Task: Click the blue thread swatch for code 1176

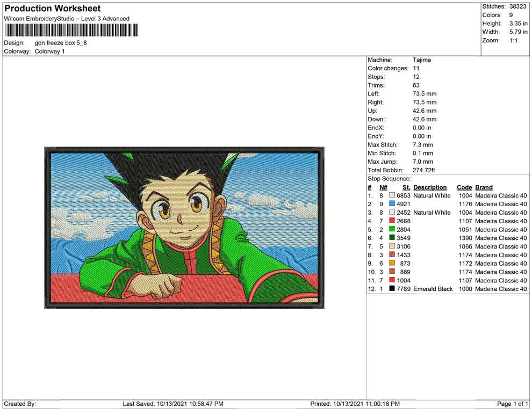Action: click(392, 203)
